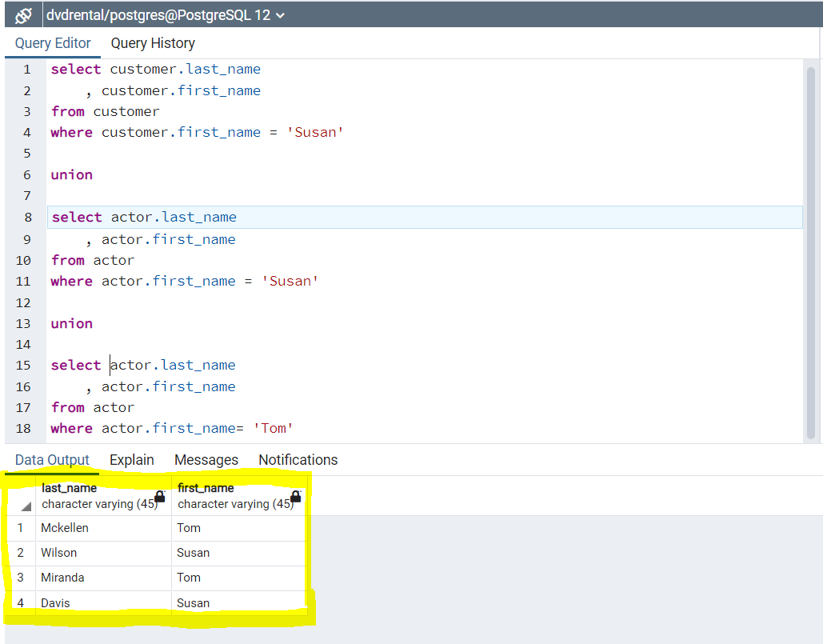Select result row number 4
The width and height of the screenshot is (823, 644).
point(21,603)
